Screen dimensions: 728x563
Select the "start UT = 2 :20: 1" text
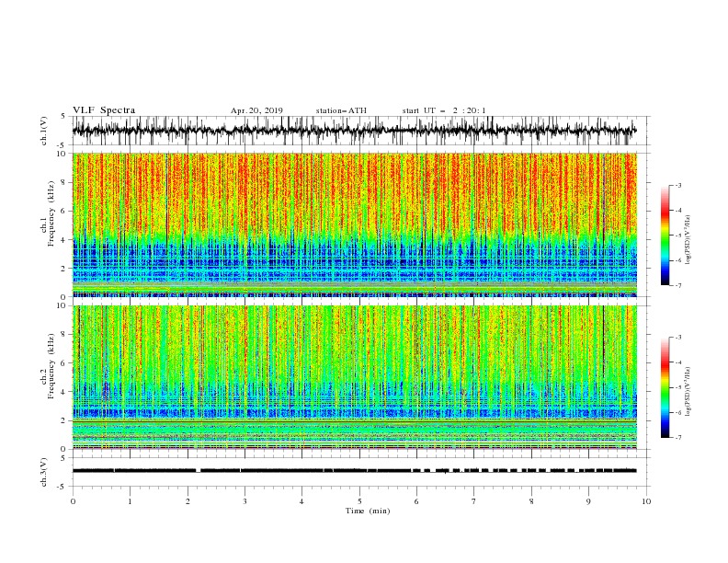click(x=444, y=110)
